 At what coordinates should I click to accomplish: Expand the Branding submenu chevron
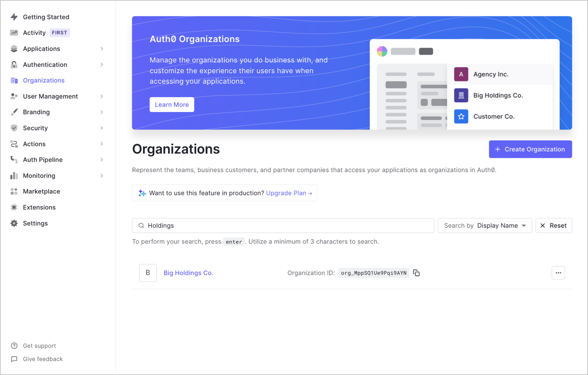coord(102,112)
